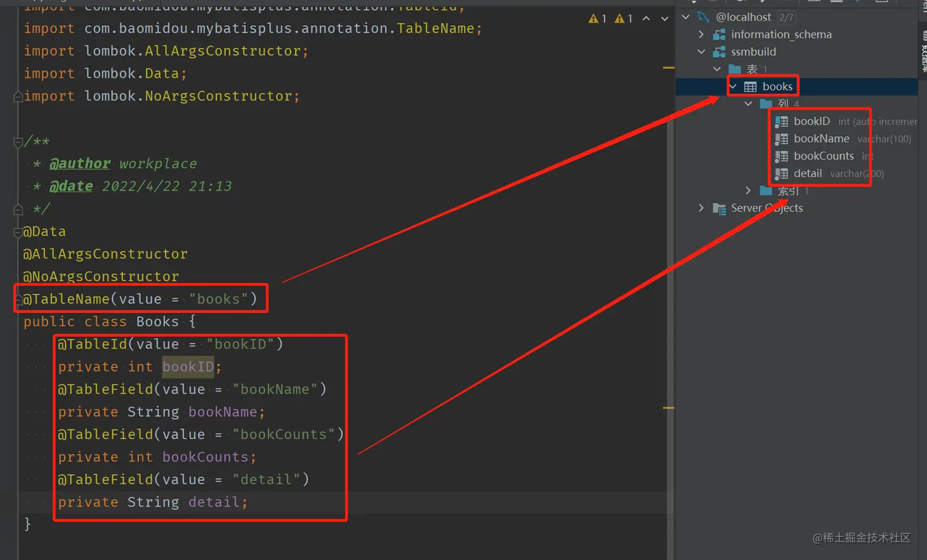
Task: Click the information_schema schema icon
Action: coord(719,34)
